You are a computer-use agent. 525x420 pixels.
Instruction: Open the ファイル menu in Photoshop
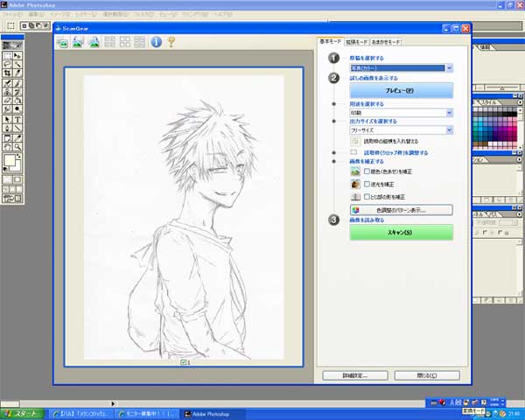12,14
